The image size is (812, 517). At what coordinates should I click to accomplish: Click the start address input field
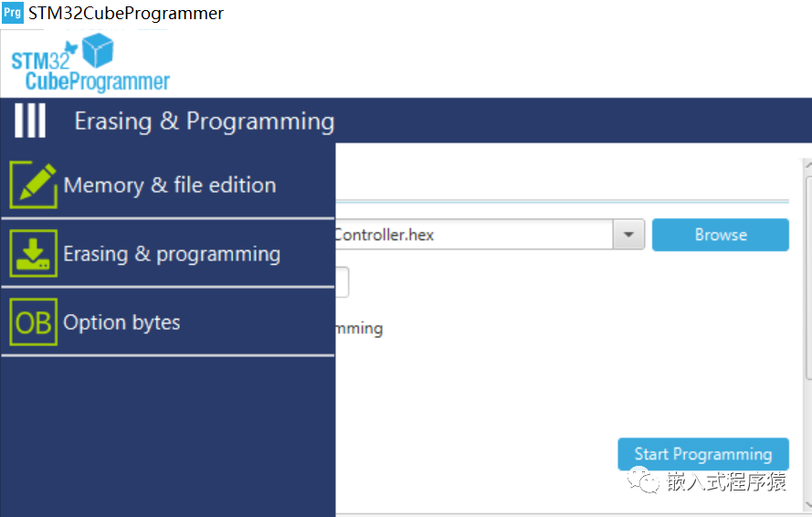[342, 282]
